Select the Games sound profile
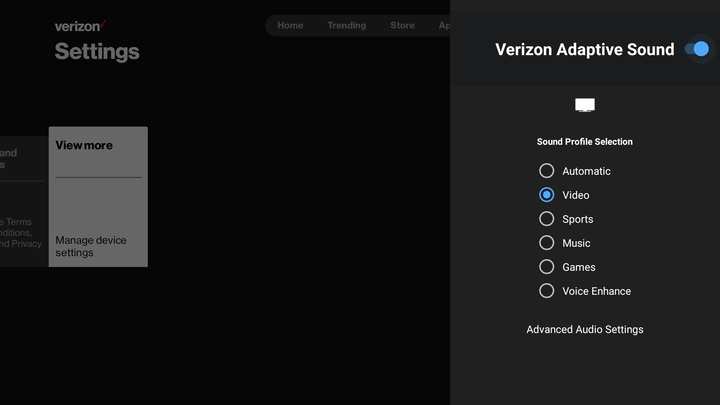The height and width of the screenshot is (405, 720). 567,267
